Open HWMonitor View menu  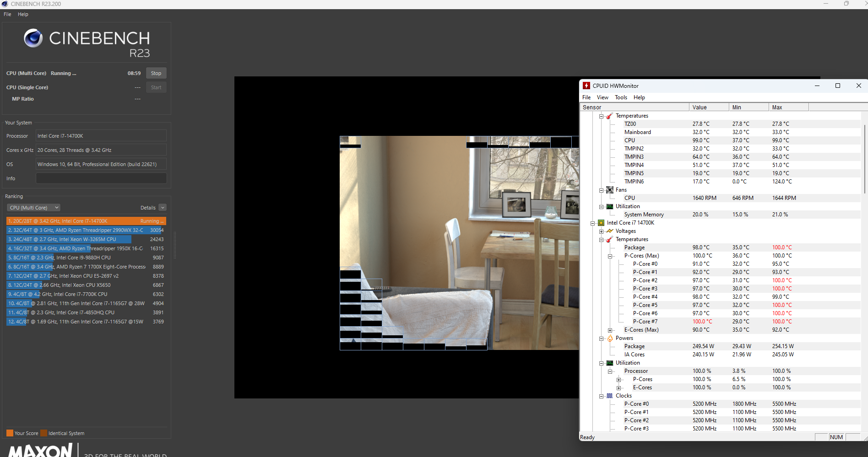click(602, 97)
